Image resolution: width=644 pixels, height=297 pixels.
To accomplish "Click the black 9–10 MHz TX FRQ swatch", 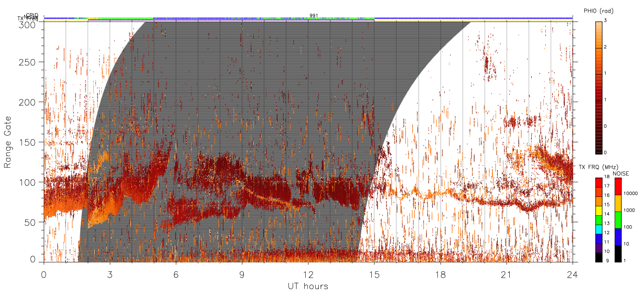I will [598, 257].
